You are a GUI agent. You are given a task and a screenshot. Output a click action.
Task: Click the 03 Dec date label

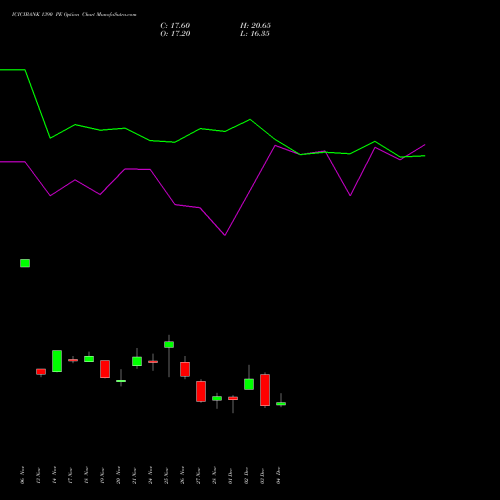coord(262,475)
